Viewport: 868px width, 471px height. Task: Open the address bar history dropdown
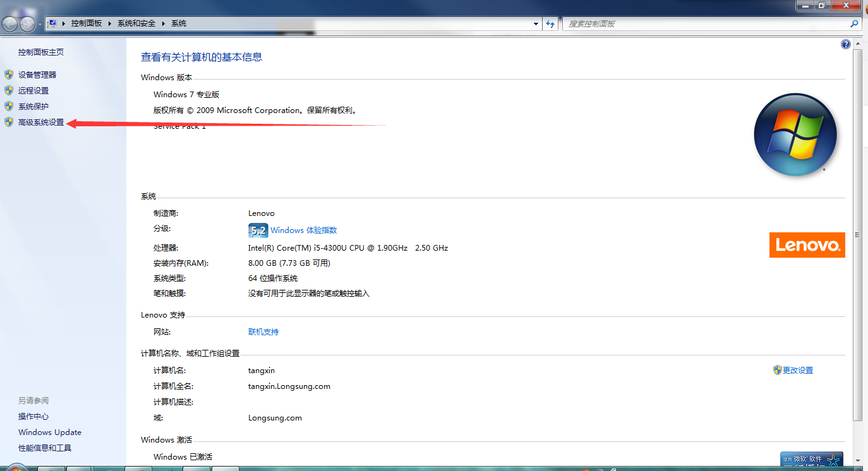coord(536,24)
